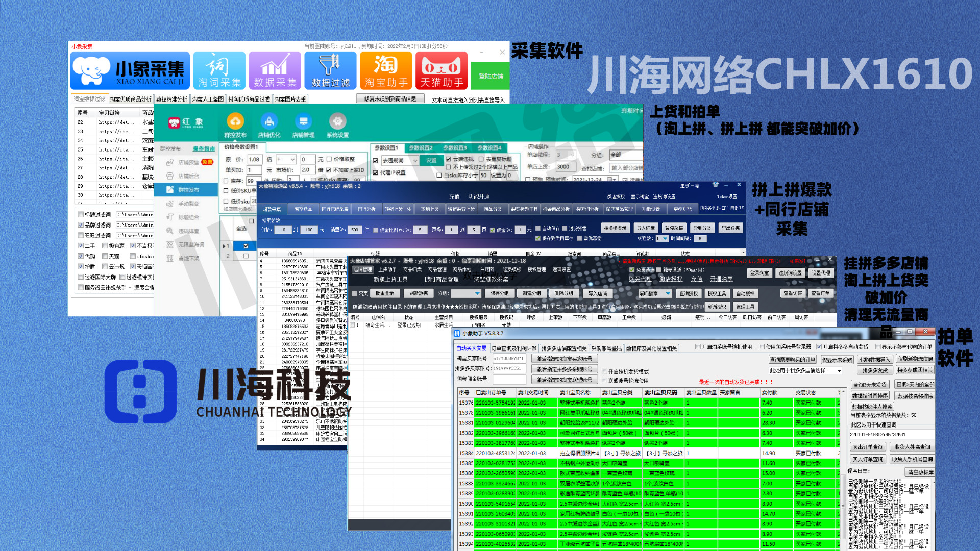
Task: Switch to 淘宝优质商品分析 tab
Action: (x=131, y=99)
